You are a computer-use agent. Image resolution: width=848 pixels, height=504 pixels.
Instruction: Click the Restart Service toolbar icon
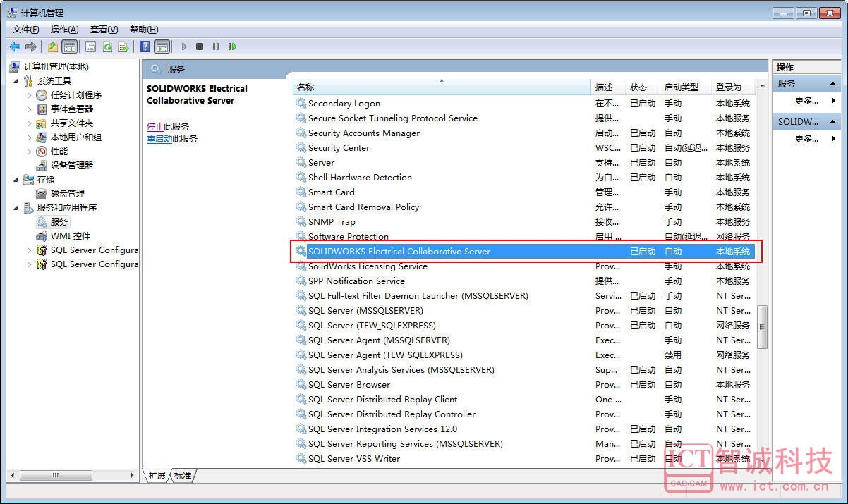pos(232,47)
